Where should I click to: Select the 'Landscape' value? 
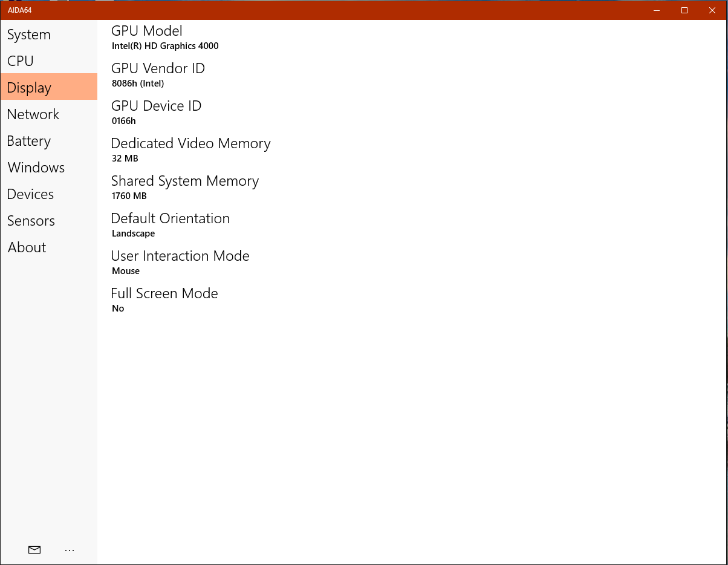134,234
